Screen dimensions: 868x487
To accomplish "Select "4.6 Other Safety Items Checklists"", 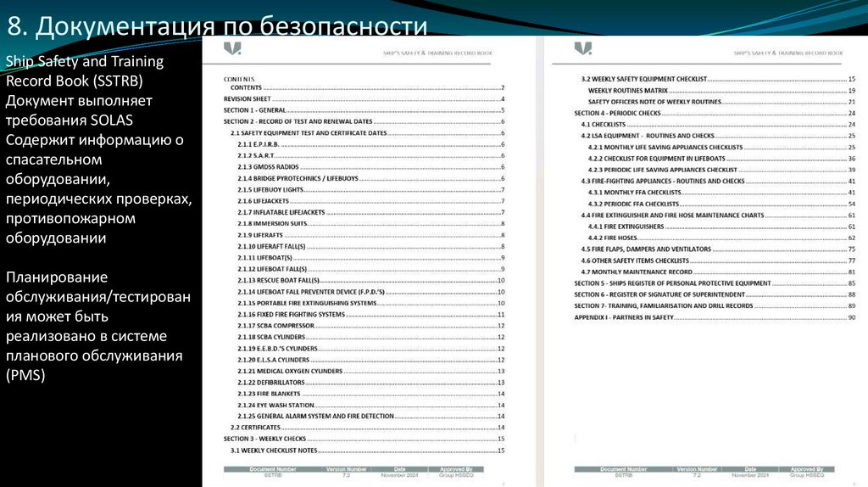I will point(718,260).
